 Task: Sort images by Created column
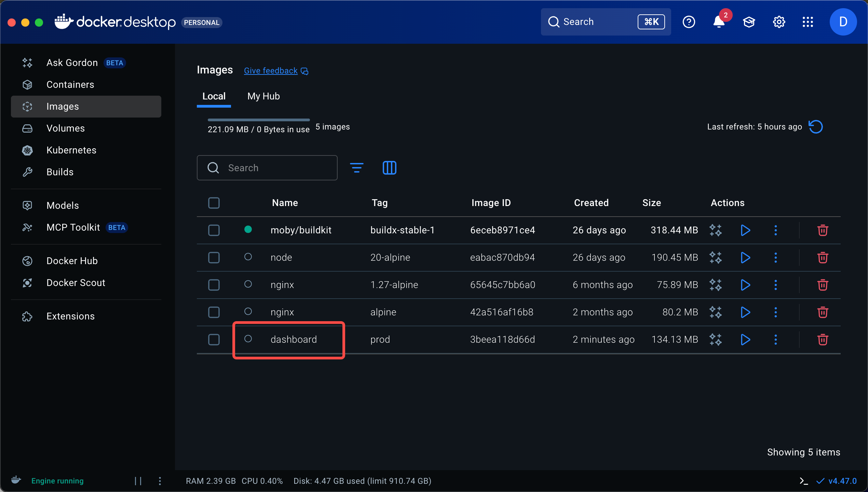click(x=591, y=203)
